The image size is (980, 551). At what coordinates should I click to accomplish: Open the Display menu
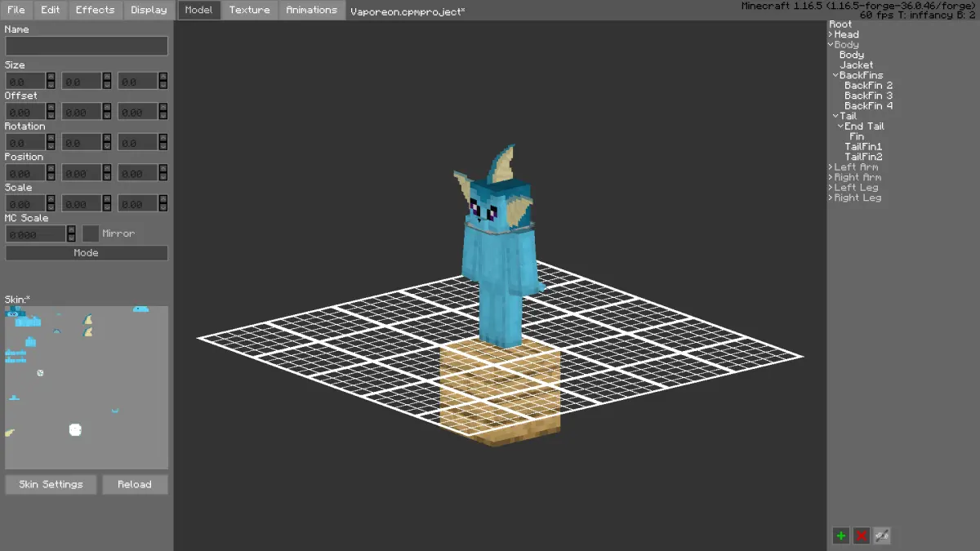pos(149,10)
